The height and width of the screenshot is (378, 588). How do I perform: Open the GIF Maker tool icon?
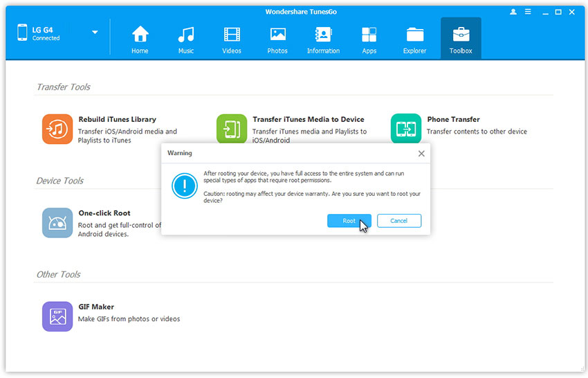tap(57, 316)
